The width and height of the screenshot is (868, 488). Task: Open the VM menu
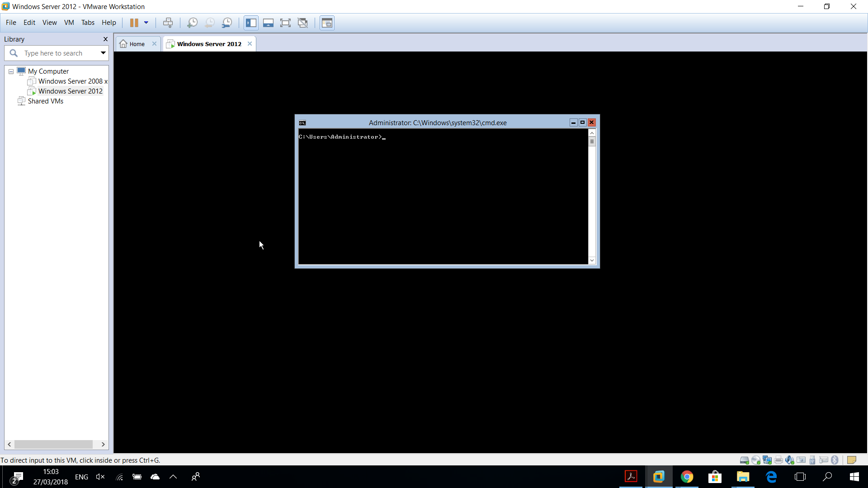[x=69, y=23]
